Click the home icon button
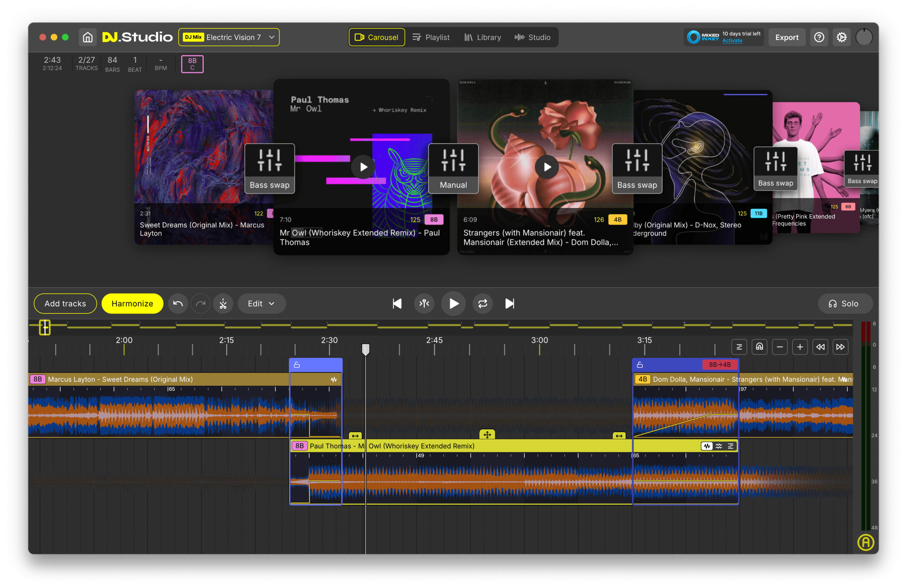This screenshot has height=588, width=907. tap(88, 37)
